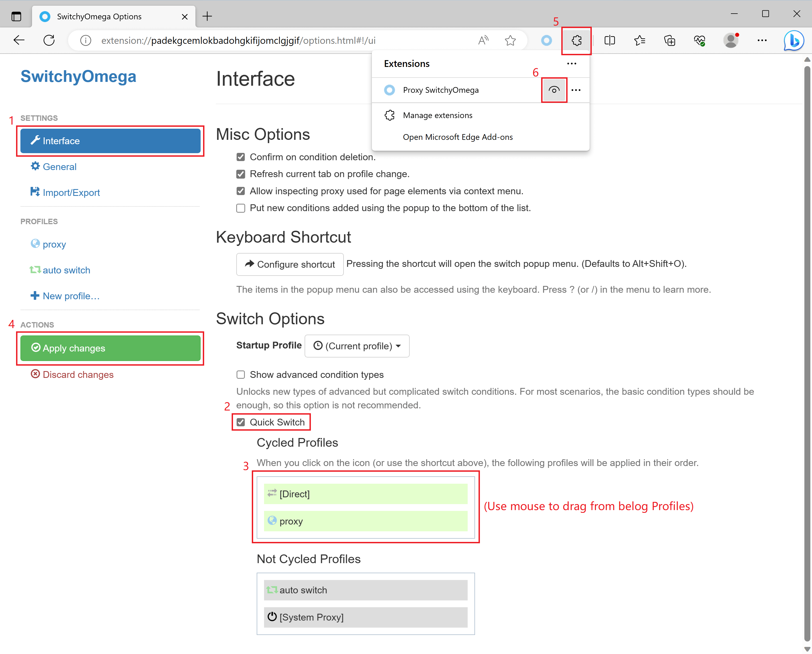Image resolution: width=812 pixels, height=654 pixels.
Task: Toggle Allow inspecting proxy via context menu
Action: (x=241, y=191)
